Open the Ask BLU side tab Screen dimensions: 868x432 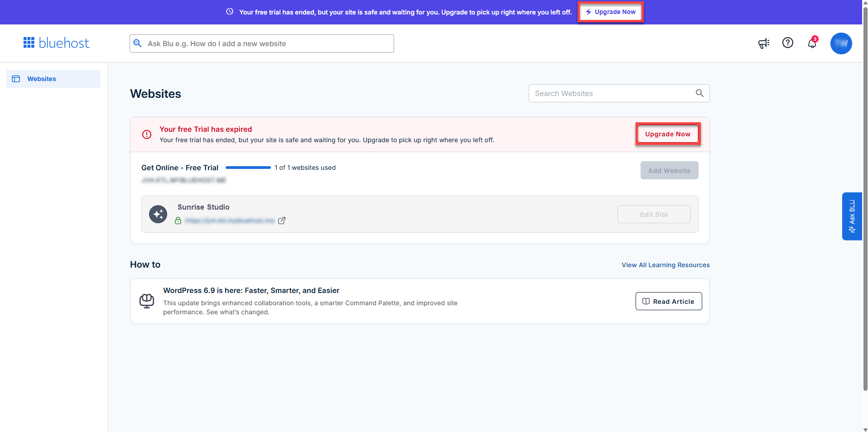[852, 216]
